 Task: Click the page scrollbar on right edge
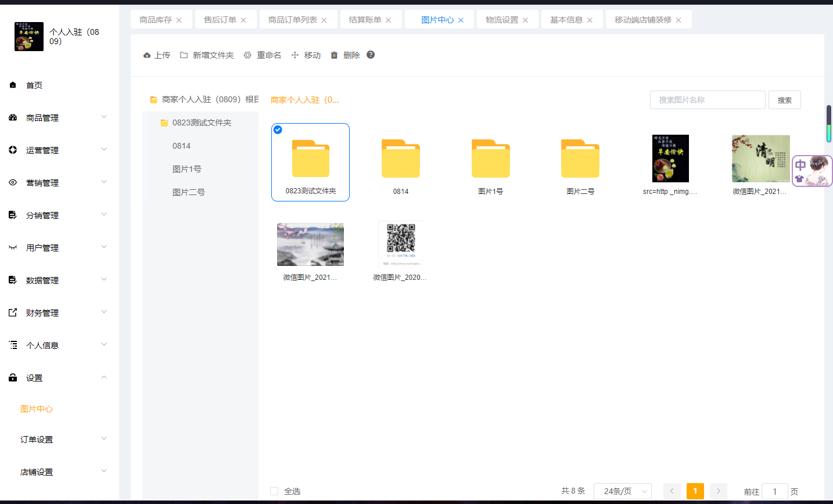829,124
